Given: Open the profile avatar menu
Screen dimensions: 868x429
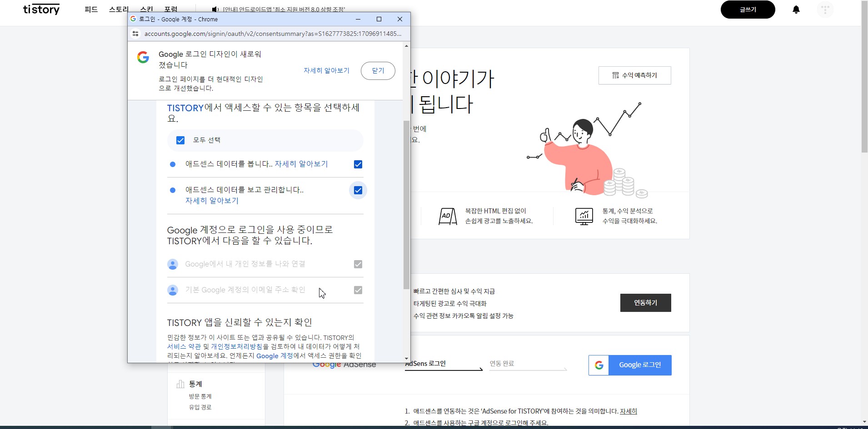Looking at the screenshot, I should click(x=825, y=10).
